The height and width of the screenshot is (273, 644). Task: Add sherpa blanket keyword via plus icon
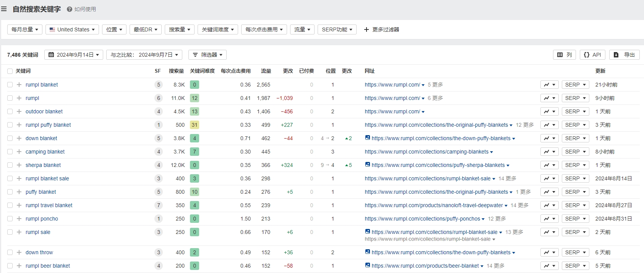point(19,165)
